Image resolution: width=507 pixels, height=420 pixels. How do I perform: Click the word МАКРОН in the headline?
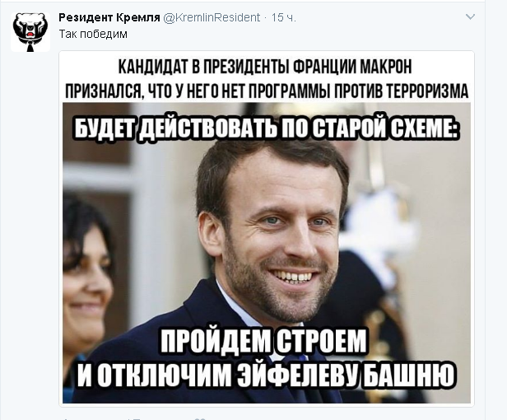[x=386, y=67]
